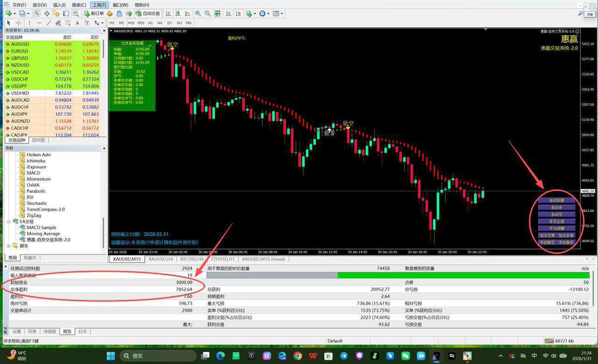
Task: Click the 自动空 button on chart
Action: pyautogui.click(x=557, y=214)
